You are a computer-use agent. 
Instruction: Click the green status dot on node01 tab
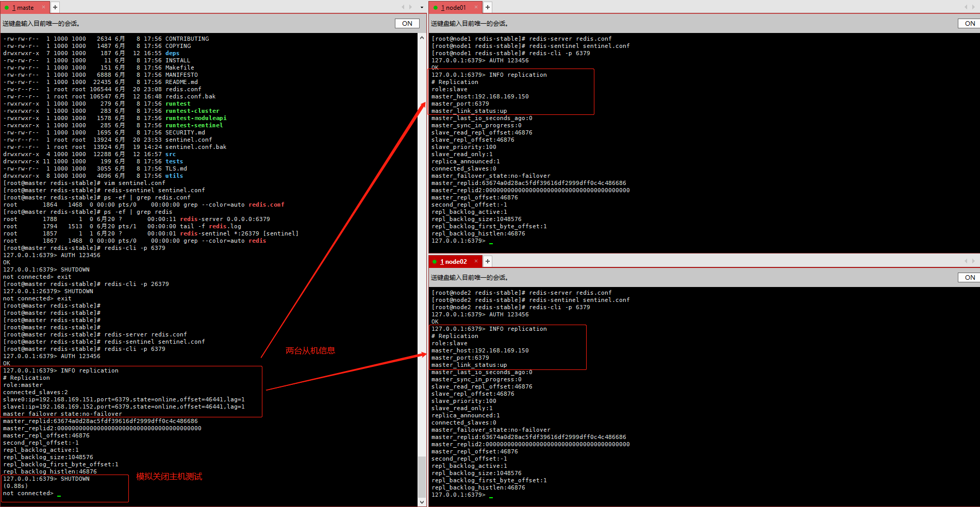435,8
